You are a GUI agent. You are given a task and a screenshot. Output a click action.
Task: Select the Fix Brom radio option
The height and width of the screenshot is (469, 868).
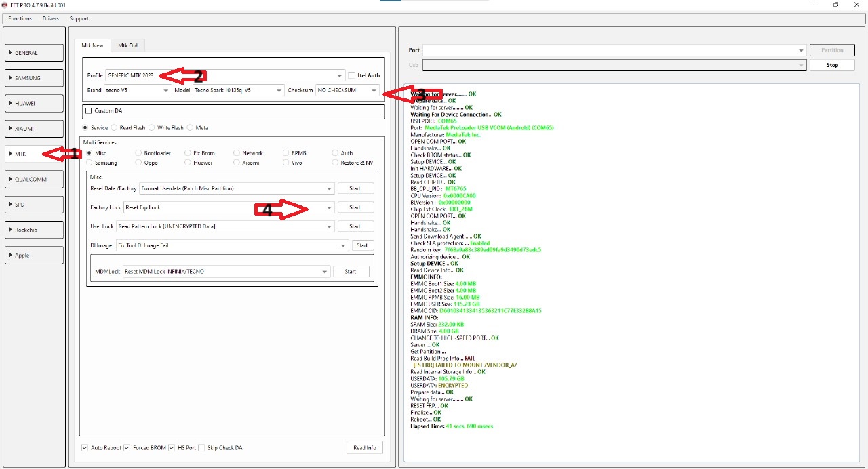pyautogui.click(x=188, y=153)
